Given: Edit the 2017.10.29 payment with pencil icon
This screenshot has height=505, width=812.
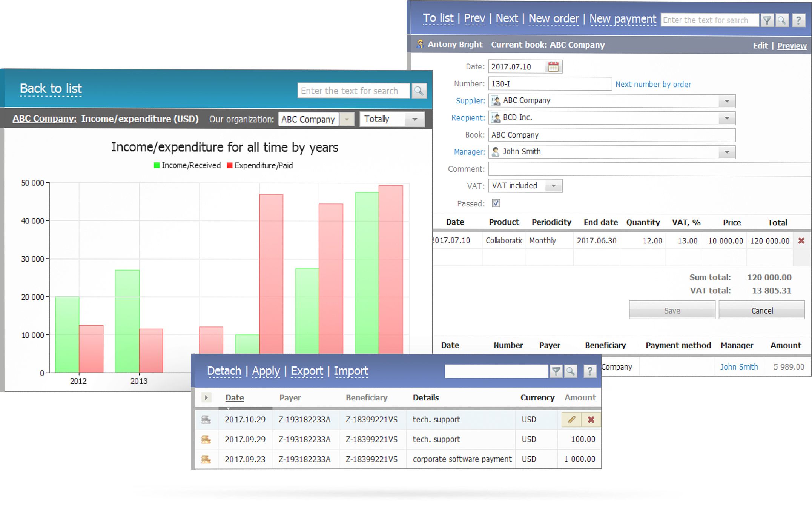Looking at the screenshot, I should (571, 419).
